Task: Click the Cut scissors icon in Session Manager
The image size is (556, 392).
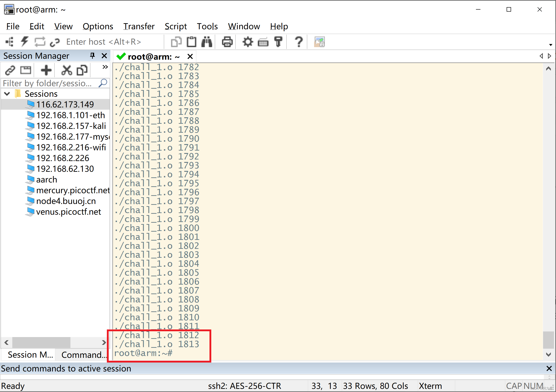Action: tap(66, 70)
